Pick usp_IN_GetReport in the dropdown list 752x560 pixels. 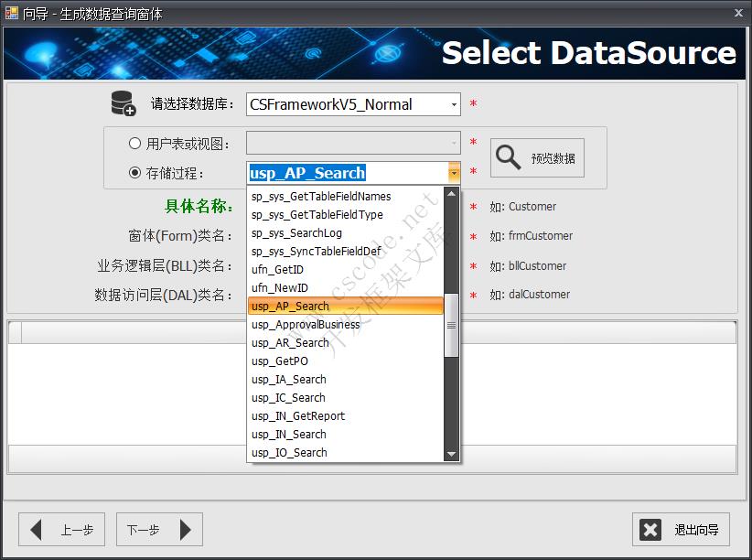(x=298, y=416)
